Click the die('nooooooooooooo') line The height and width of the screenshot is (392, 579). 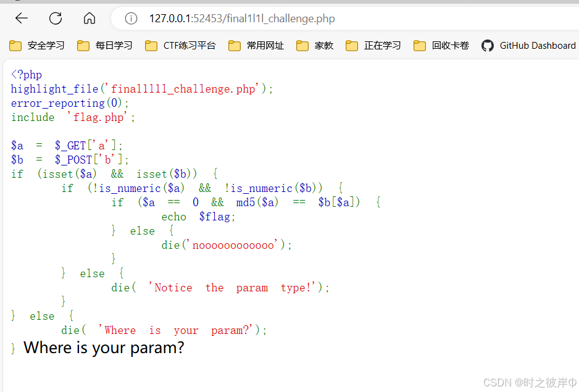[227, 245]
